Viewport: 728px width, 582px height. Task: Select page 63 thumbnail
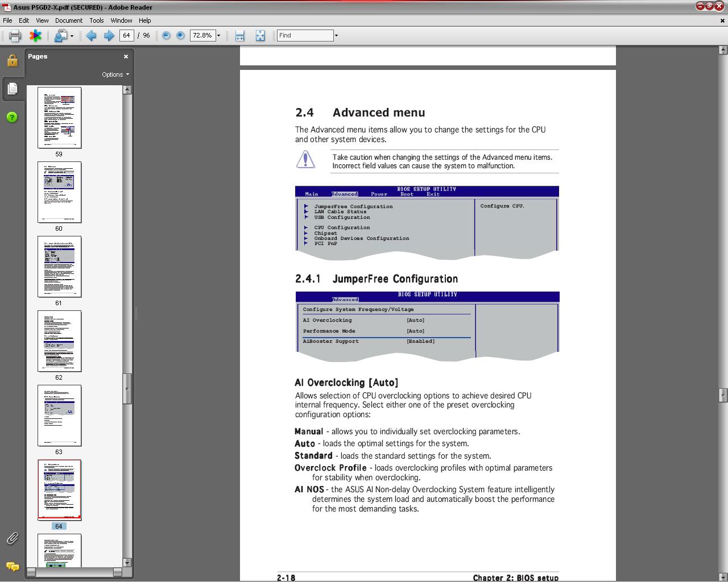click(59, 415)
